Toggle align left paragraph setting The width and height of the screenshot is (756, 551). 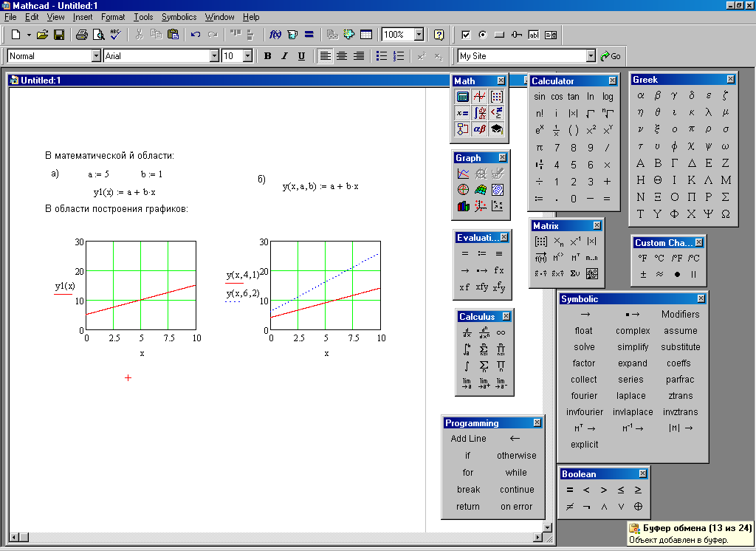click(326, 56)
